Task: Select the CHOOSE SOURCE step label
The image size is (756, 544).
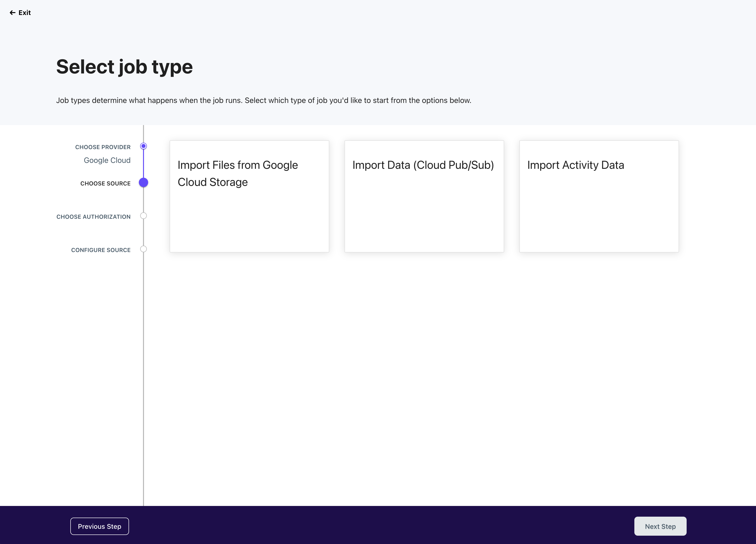Action: (105, 184)
